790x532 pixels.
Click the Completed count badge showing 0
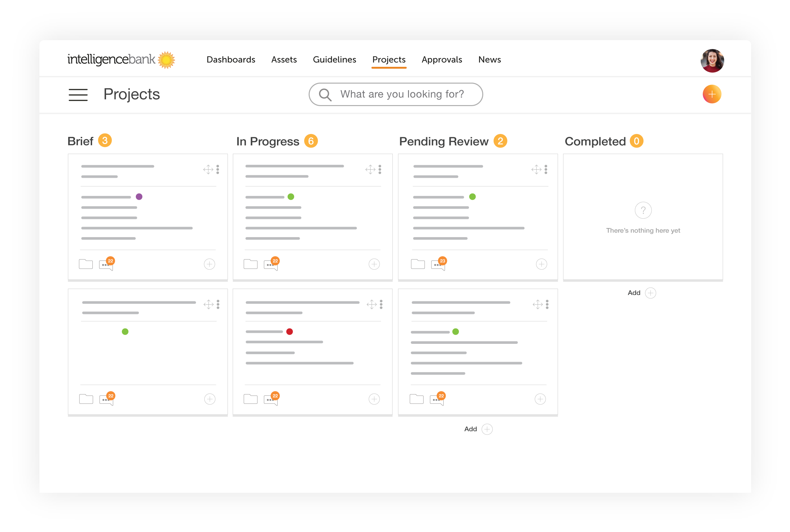636,141
